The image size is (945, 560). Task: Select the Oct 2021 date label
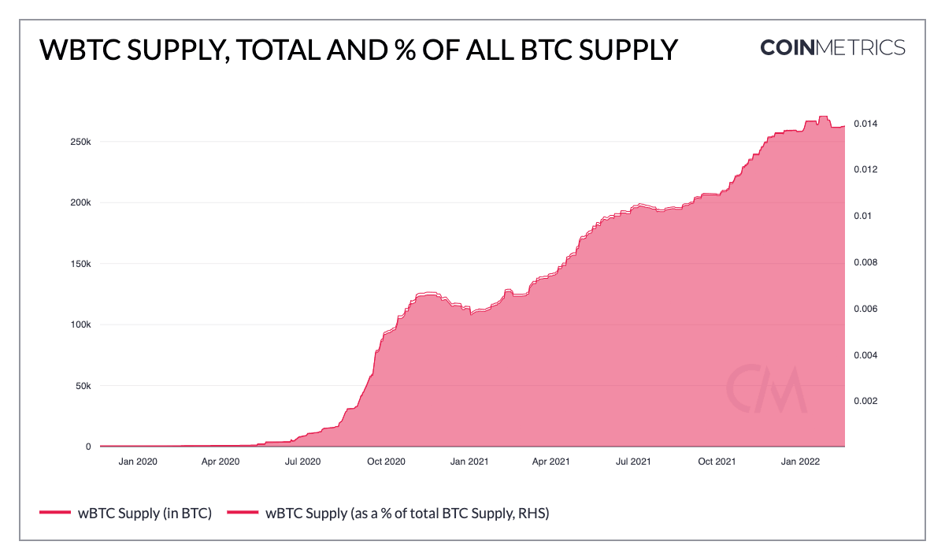(x=717, y=462)
